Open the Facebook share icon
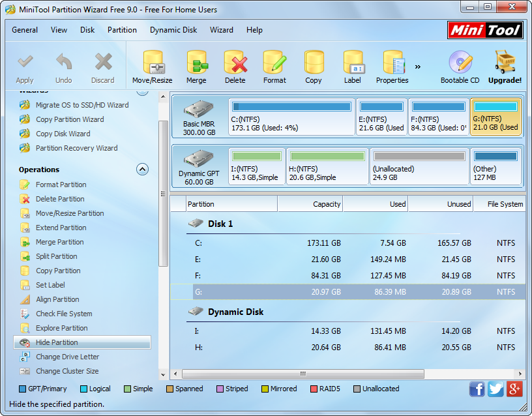The height and width of the screenshot is (416, 532). click(477, 389)
